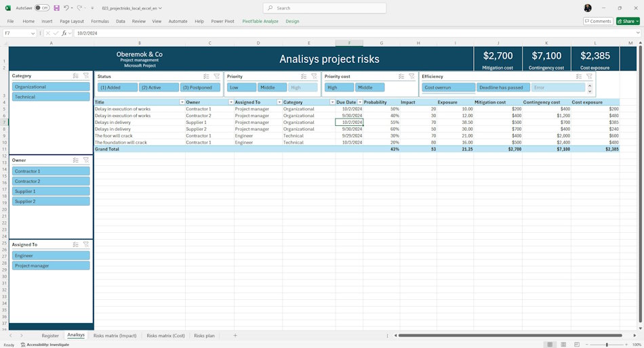The image size is (644, 348).
Task: Clear filter on Priority cost slicer
Action: [x=411, y=77]
